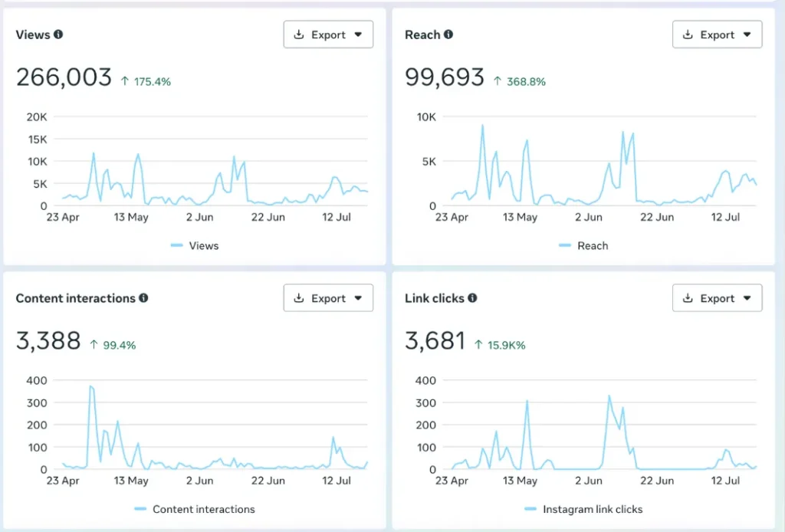Screen dimensions: 785x532
Task: Expand the Views Export dropdown caret
Action: pos(358,35)
